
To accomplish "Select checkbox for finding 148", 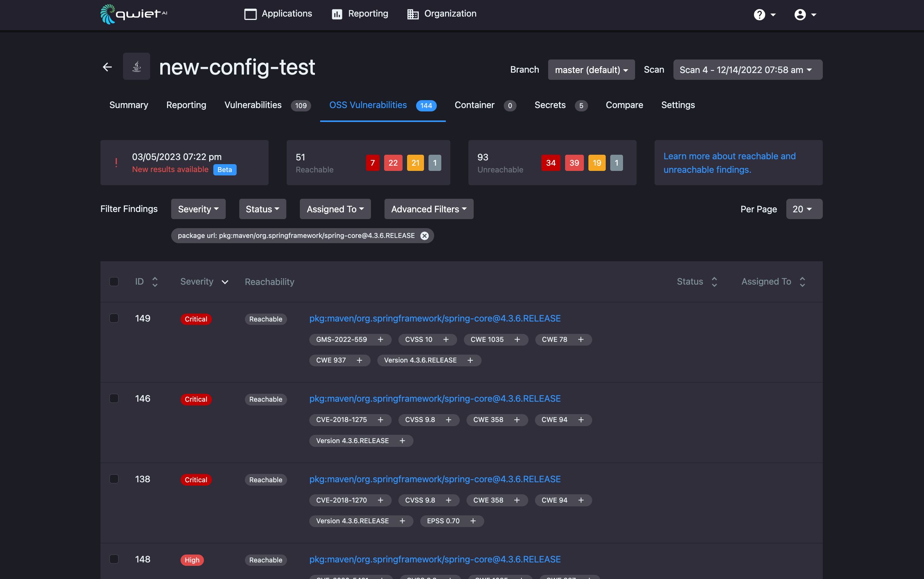I will pos(114,559).
